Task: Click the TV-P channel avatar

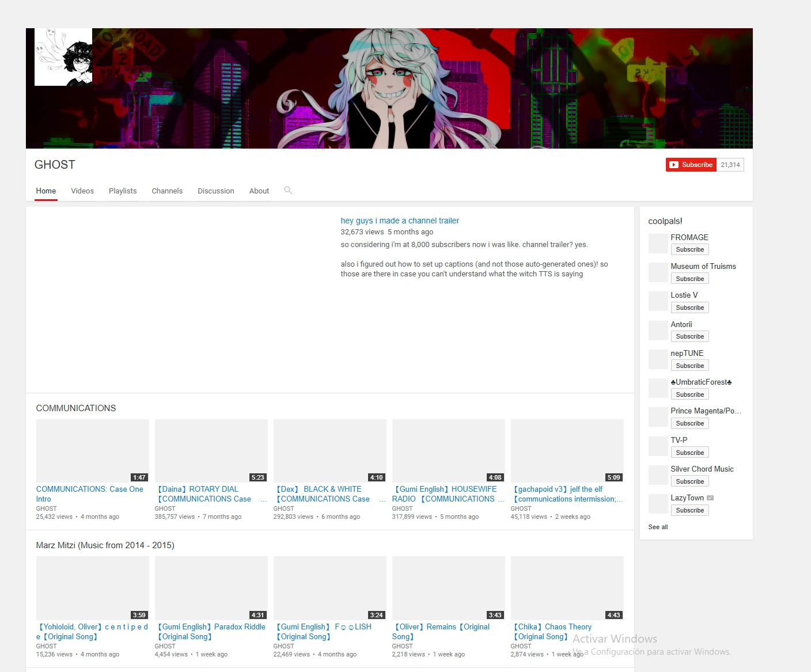Action: 658,446
